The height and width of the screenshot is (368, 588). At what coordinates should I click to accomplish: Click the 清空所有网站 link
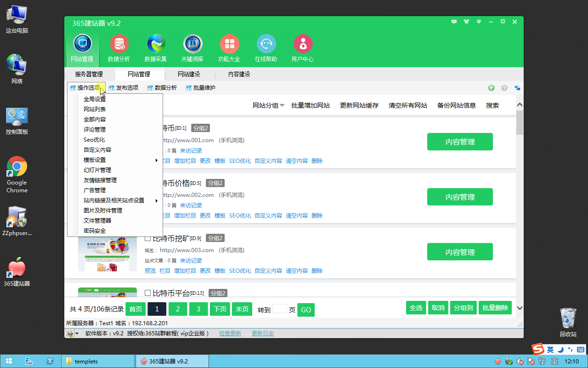click(x=408, y=105)
